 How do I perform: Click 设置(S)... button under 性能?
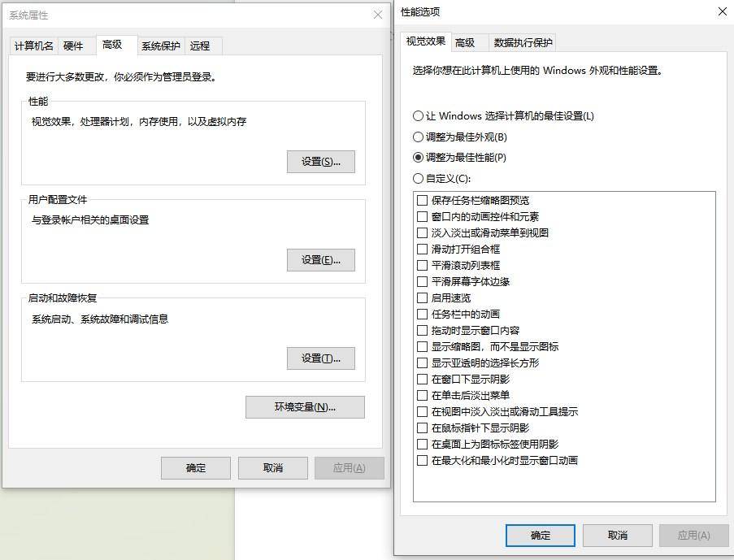(320, 162)
